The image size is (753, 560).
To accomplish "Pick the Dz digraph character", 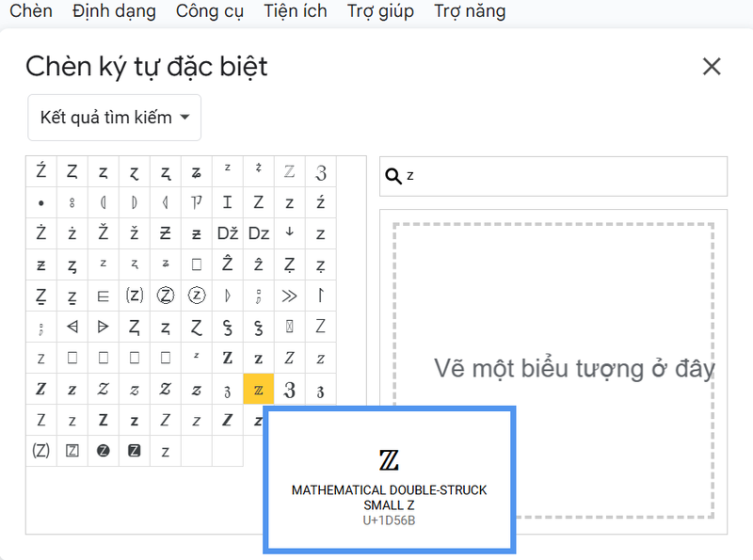I will (x=259, y=233).
